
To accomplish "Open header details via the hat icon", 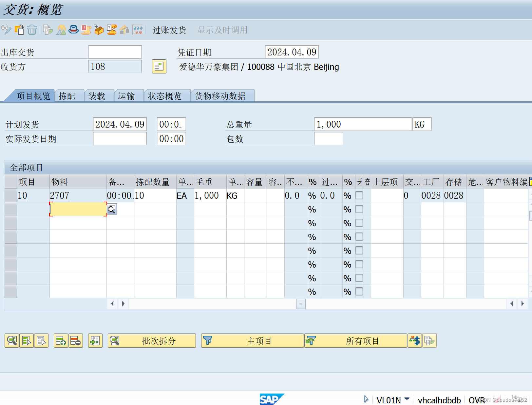I will click(74, 30).
